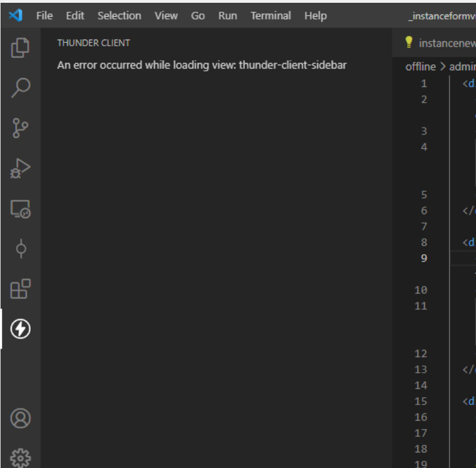
Task: Open the Remote Explorer panel
Action: point(21,209)
